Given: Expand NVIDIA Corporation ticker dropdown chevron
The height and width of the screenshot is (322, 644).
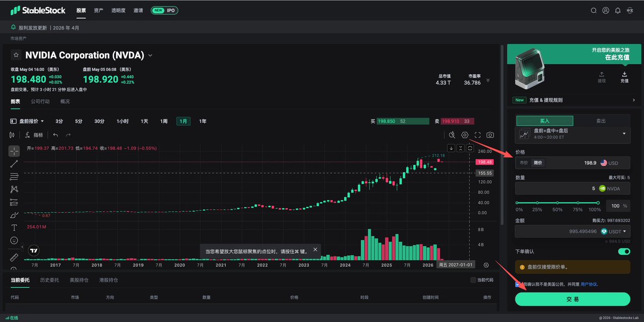Looking at the screenshot, I should [150, 55].
